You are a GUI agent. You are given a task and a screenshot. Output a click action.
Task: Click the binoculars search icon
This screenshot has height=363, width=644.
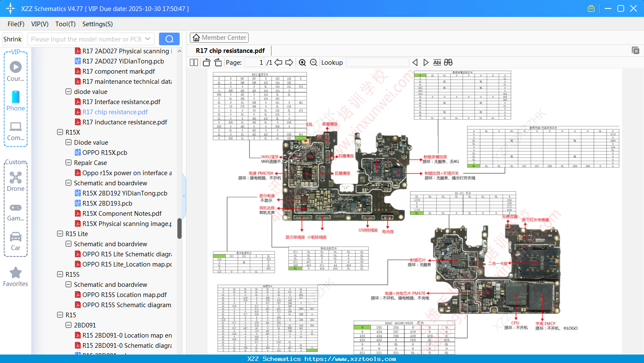448,63
